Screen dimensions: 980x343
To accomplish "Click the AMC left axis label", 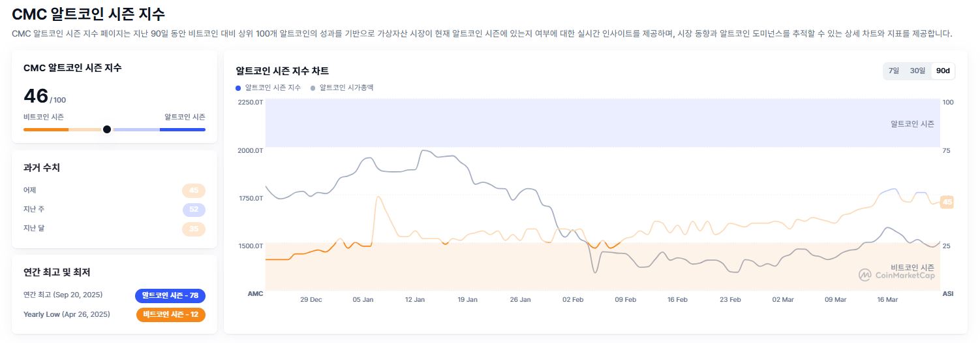I will coord(255,293).
